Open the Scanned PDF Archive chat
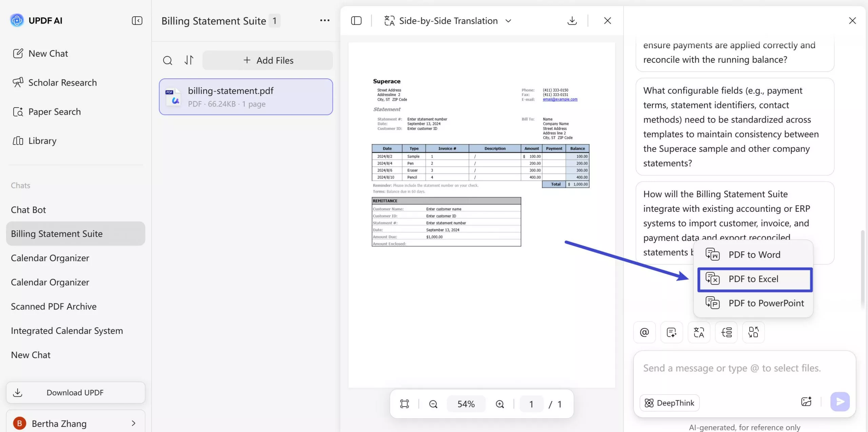This screenshot has width=868, height=432. (54, 306)
